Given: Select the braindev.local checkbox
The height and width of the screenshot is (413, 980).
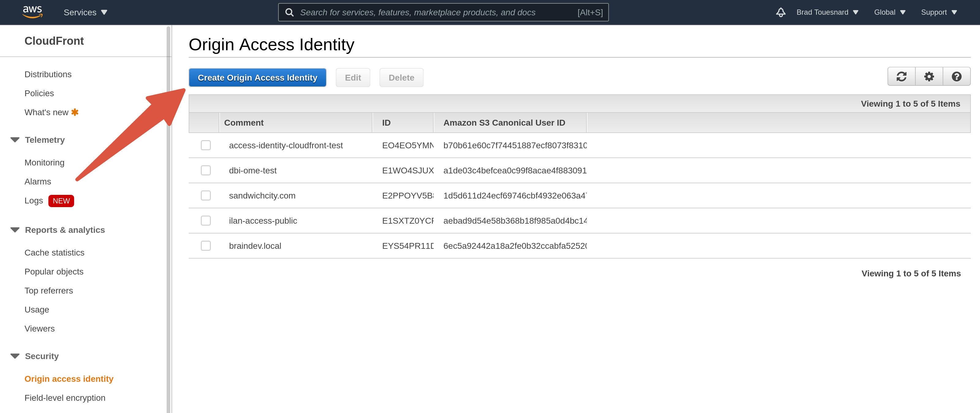Looking at the screenshot, I should [x=205, y=245].
